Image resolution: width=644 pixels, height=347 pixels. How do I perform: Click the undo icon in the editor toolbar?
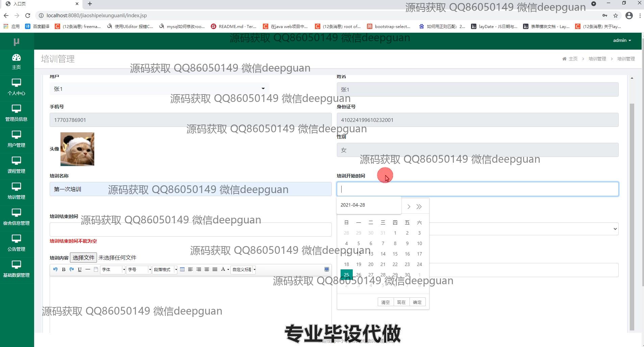point(55,269)
